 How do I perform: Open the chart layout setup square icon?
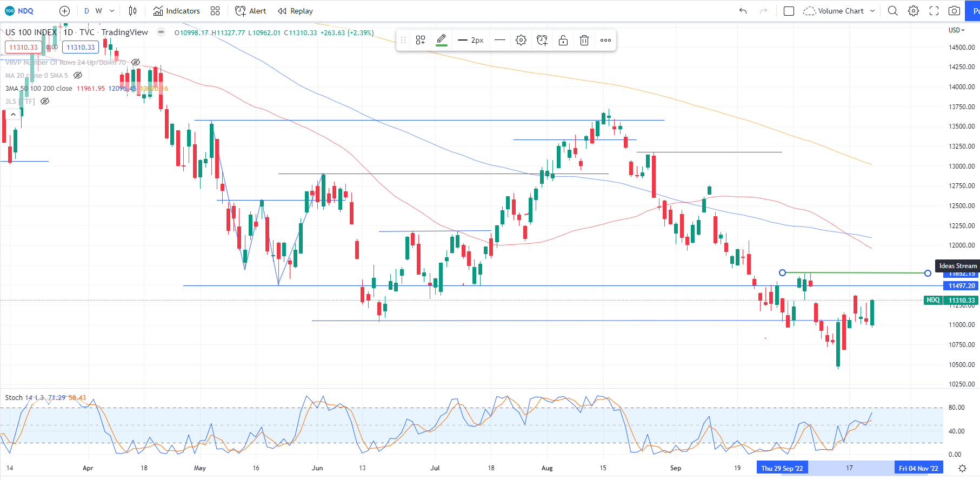789,11
